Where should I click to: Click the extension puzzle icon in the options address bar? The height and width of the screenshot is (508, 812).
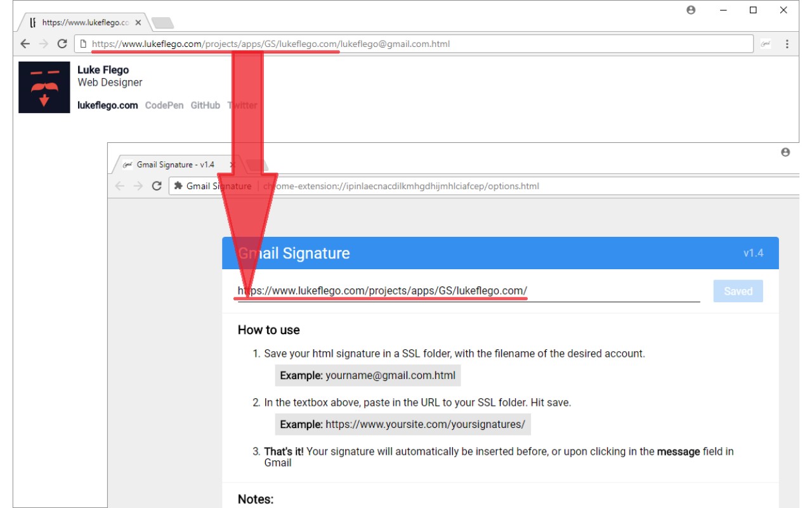click(178, 186)
